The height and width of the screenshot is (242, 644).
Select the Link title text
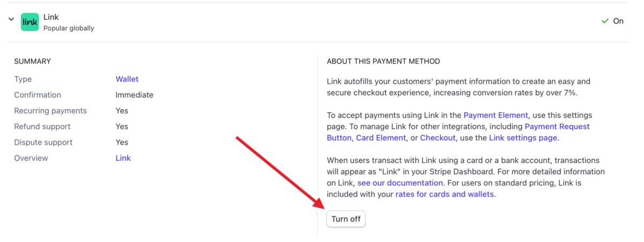(51, 17)
